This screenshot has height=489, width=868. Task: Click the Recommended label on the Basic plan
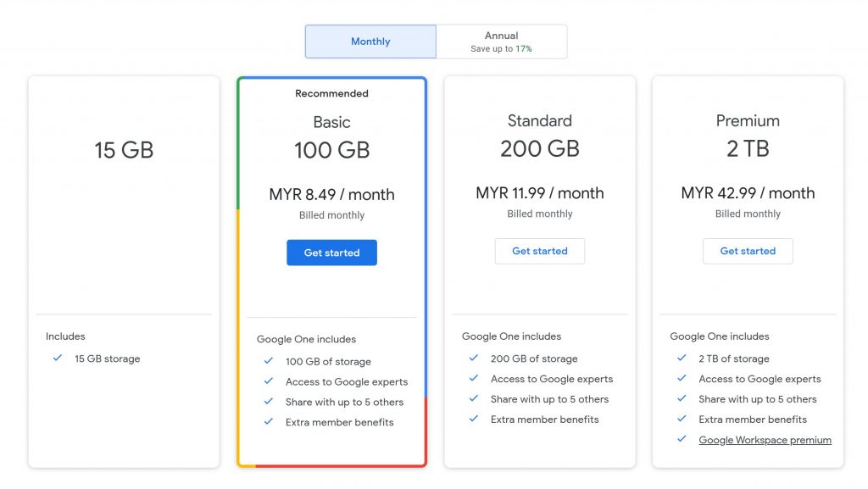coord(331,93)
